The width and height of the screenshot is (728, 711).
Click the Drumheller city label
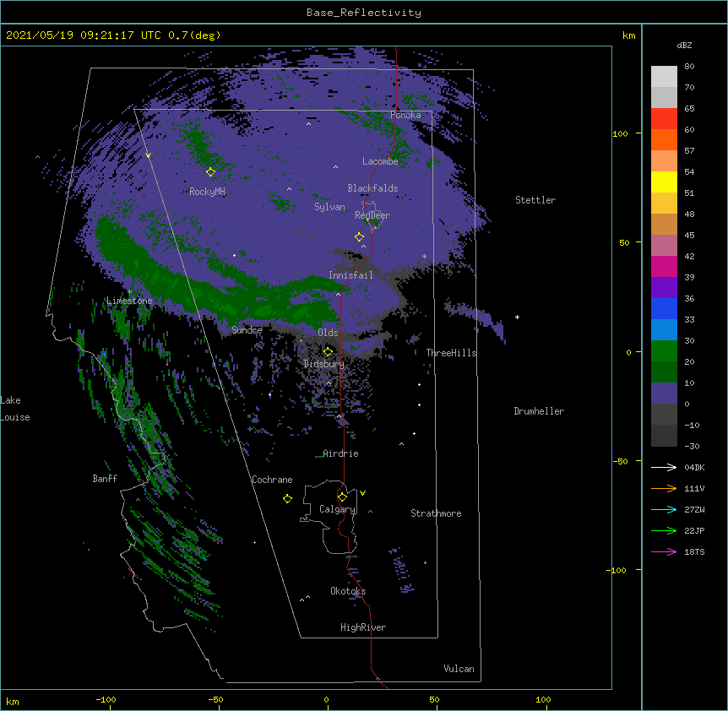[539, 411]
